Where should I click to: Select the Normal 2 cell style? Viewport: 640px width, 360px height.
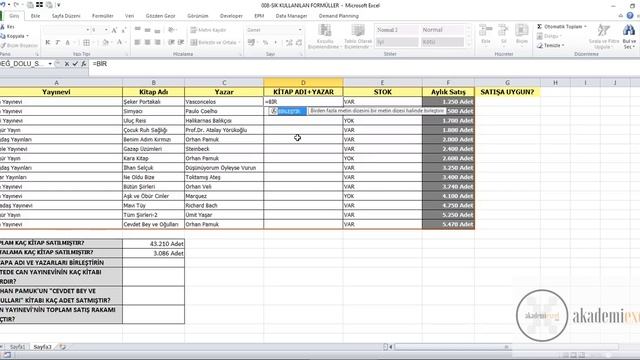click(x=397, y=30)
